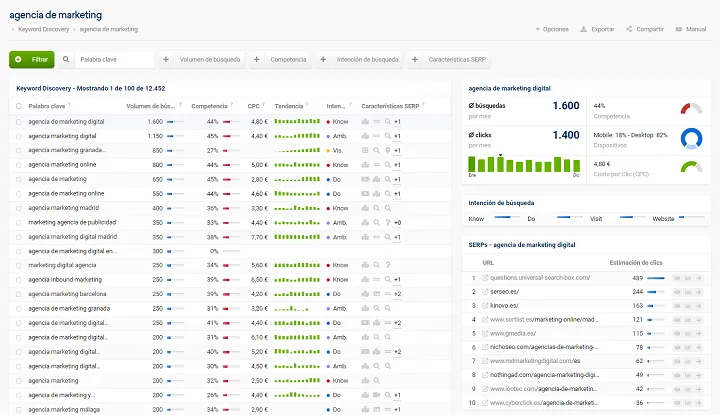Click the green Filtrar button
Screen dimensions: 720x415
click(32, 59)
